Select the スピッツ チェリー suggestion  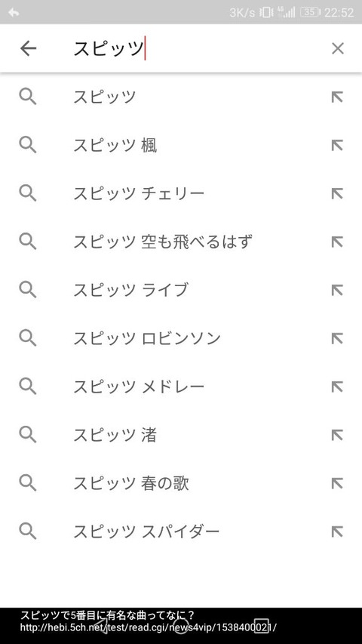click(181, 193)
